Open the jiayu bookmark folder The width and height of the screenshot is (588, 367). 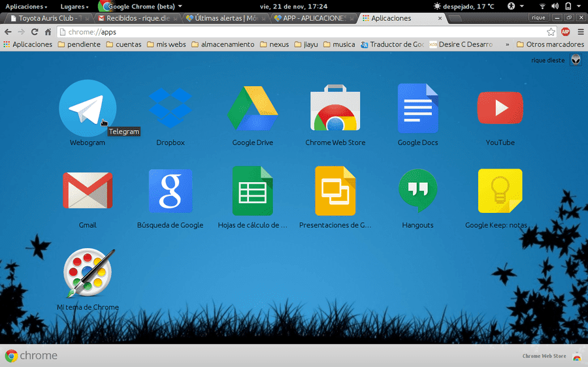coord(306,44)
